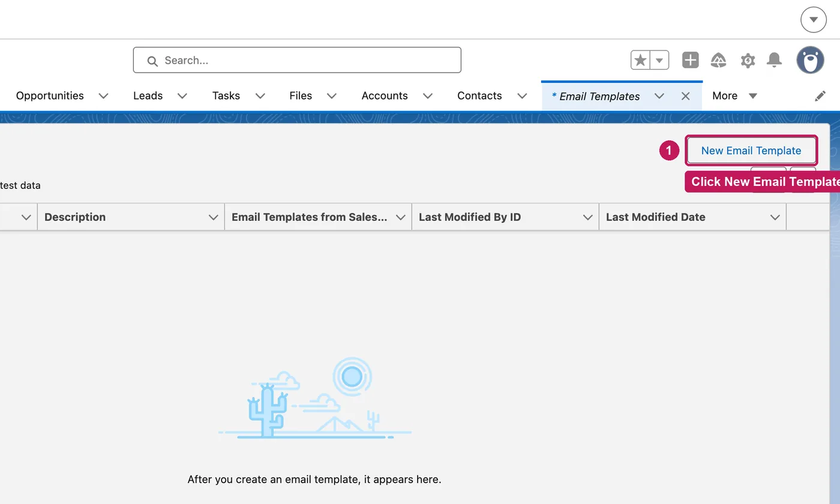This screenshot has height=504, width=840.
Task: Click the New Email Template button
Action: (x=751, y=151)
